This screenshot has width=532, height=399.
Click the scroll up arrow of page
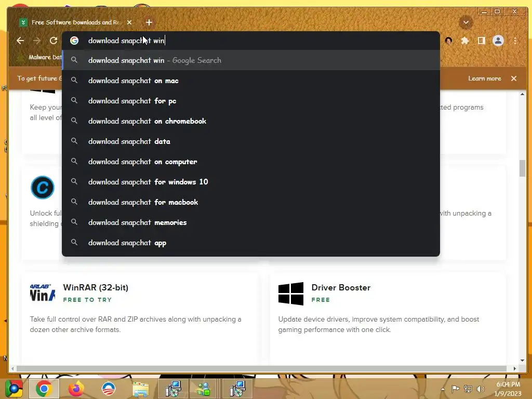tap(522, 94)
